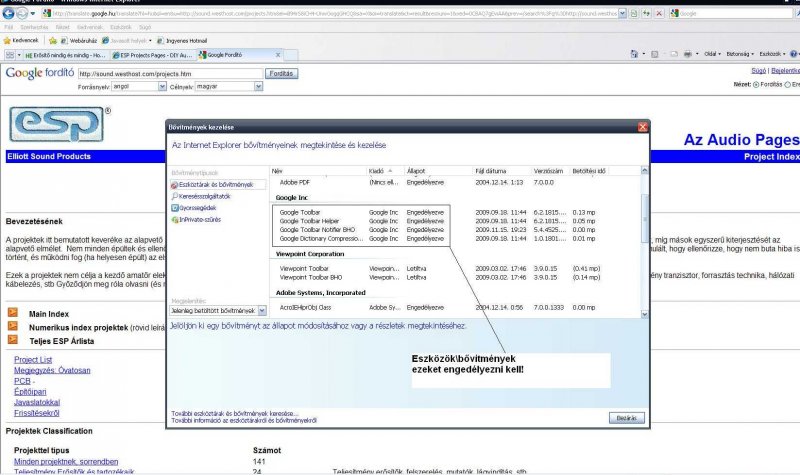Screen dimensions: 800x475
Task: Open the tab list dropdown arrow
Action: [x=19, y=55]
